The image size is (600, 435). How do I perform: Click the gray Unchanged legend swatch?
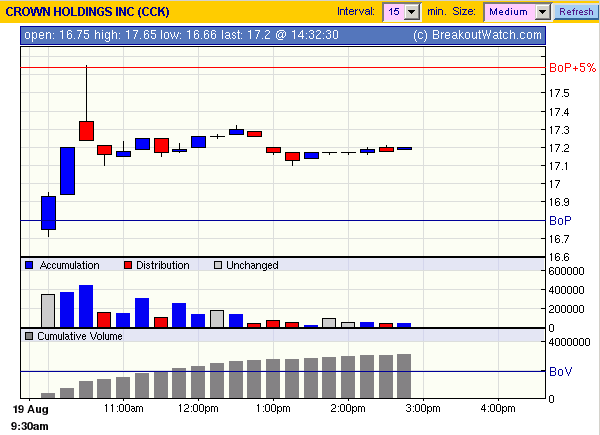tap(218, 265)
